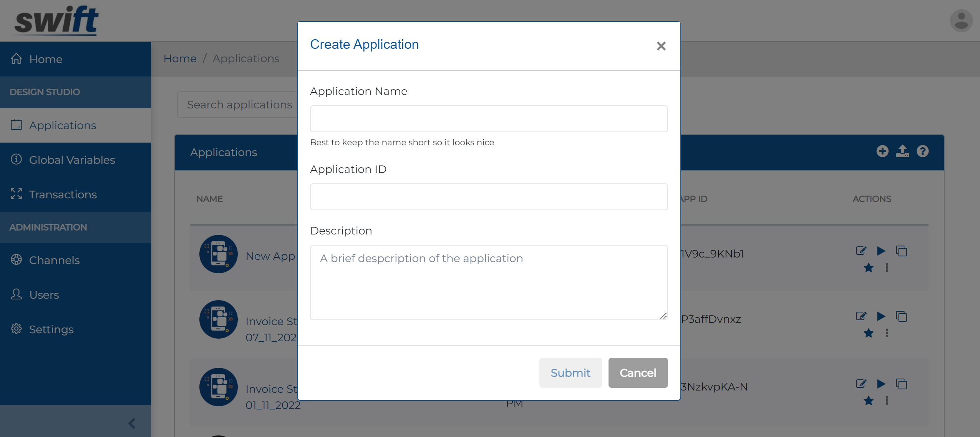Run the New App application
This screenshot has width=980, height=437.
point(881,251)
